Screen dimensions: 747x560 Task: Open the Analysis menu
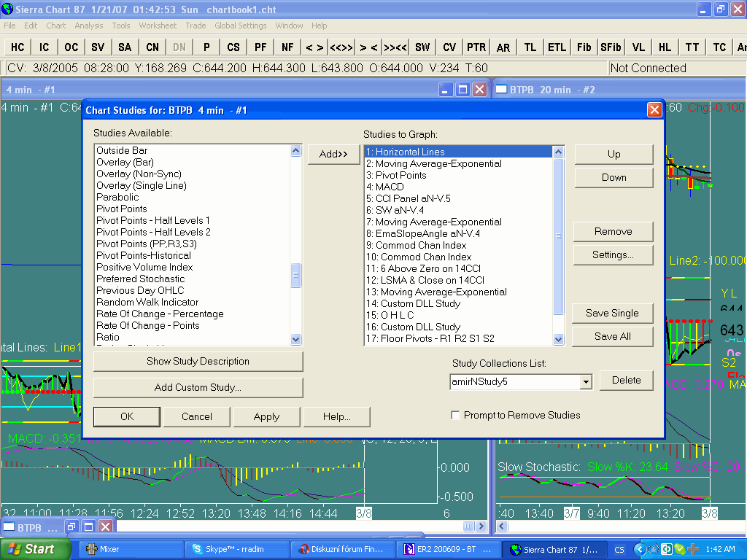coord(89,26)
